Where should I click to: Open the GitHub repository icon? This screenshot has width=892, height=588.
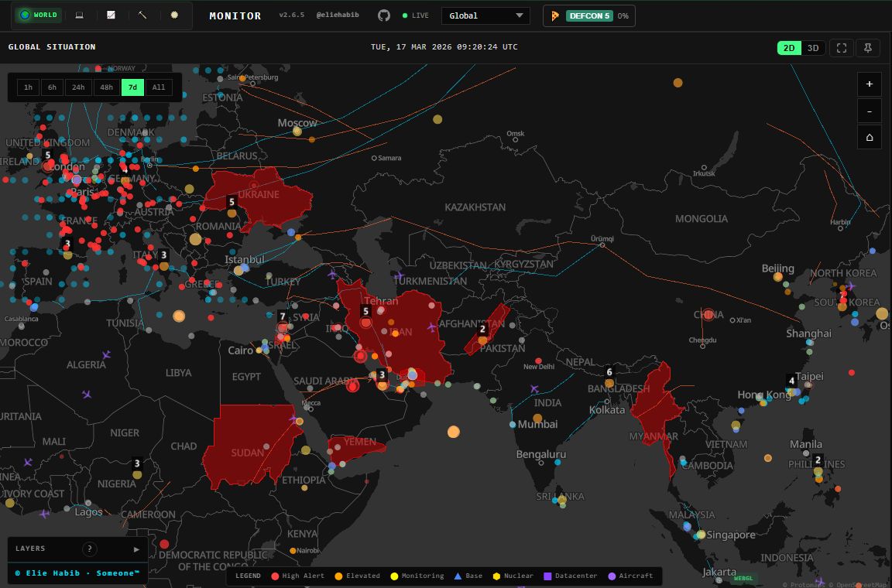pos(384,15)
